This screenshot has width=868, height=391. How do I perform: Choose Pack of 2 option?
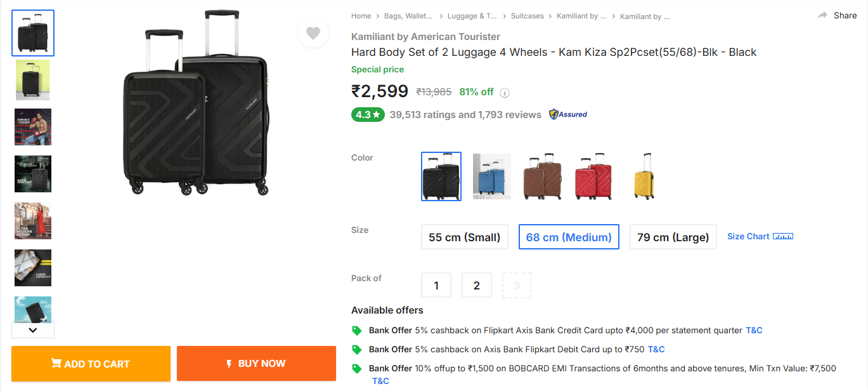(477, 285)
